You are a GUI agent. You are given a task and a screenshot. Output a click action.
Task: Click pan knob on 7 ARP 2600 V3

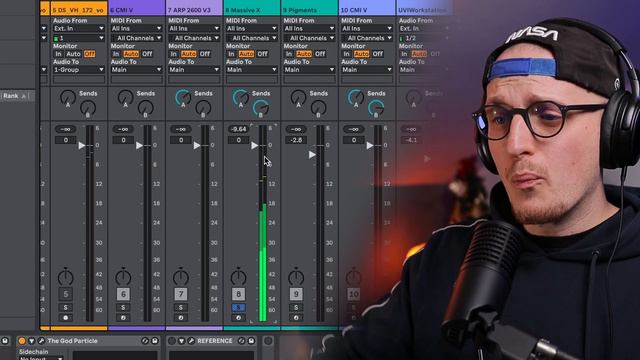(x=181, y=278)
